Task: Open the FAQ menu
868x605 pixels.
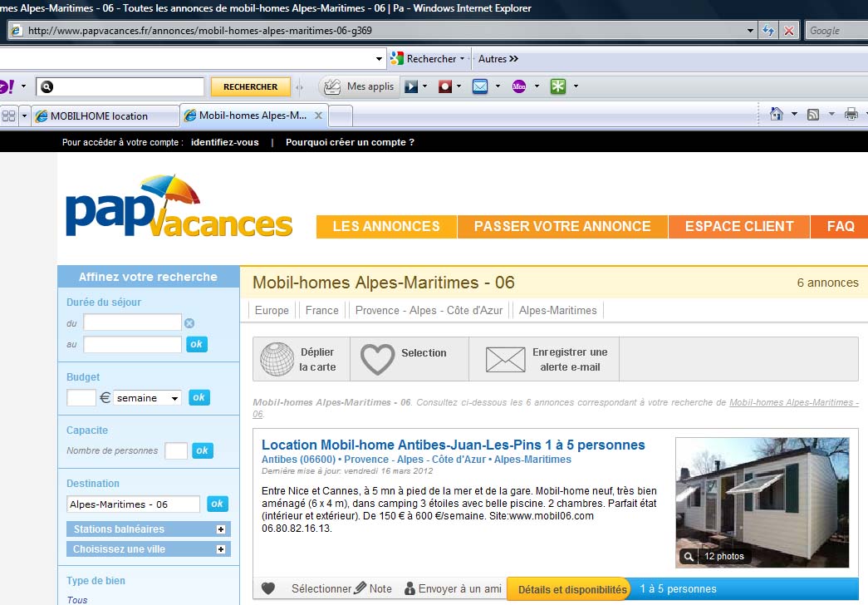Action: pos(840,227)
